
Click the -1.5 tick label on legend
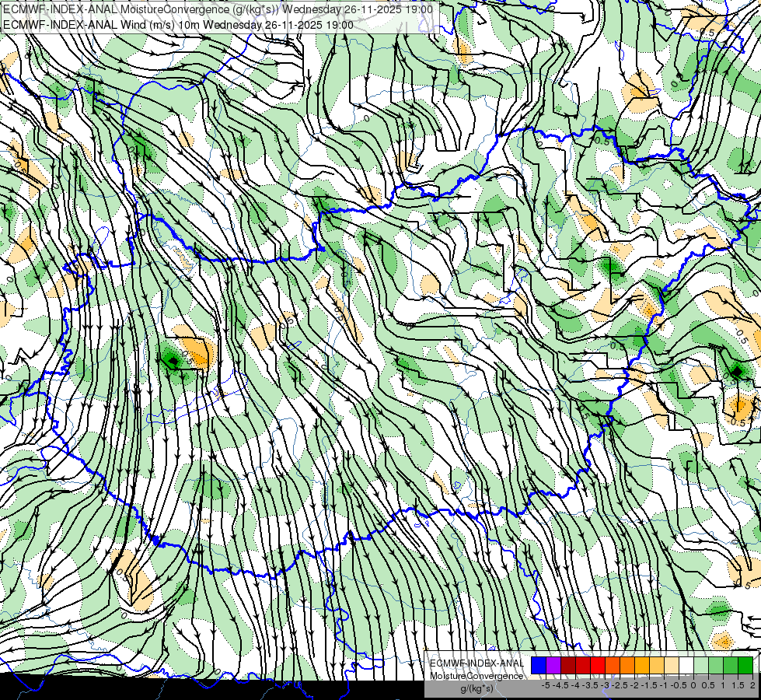pos(649,685)
